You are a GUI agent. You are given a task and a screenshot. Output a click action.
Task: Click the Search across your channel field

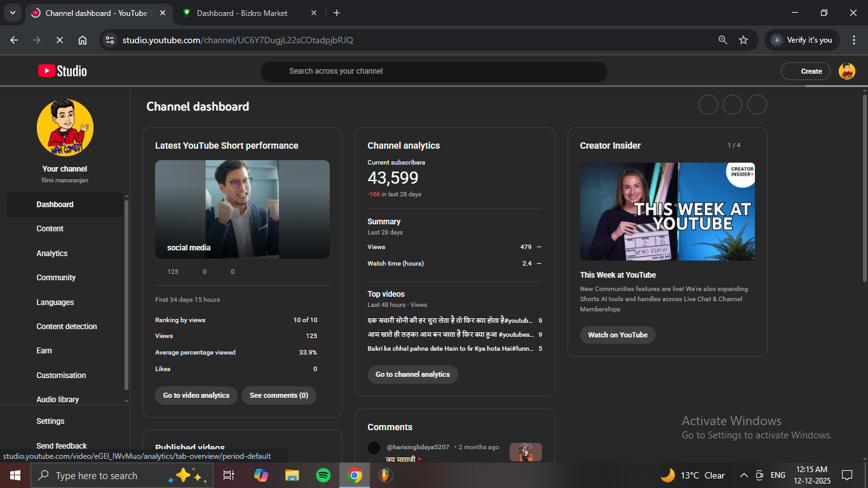433,71
